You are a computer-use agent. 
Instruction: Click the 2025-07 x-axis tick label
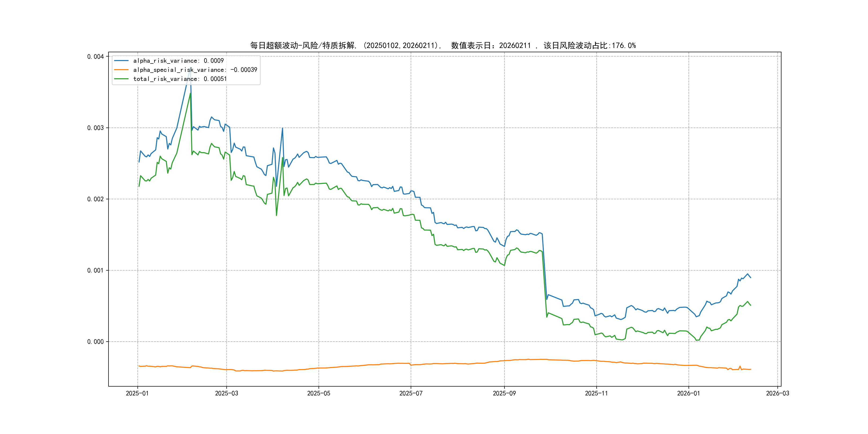[x=411, y=393]
